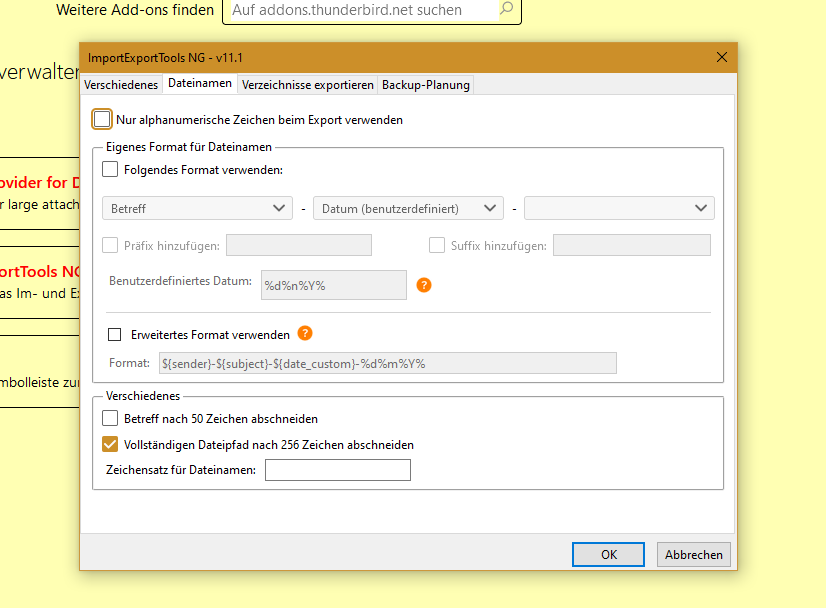Viewport: 826px width, 608px height.
Task: Check Folgendes Format verwenden
Action: point(110,169)
